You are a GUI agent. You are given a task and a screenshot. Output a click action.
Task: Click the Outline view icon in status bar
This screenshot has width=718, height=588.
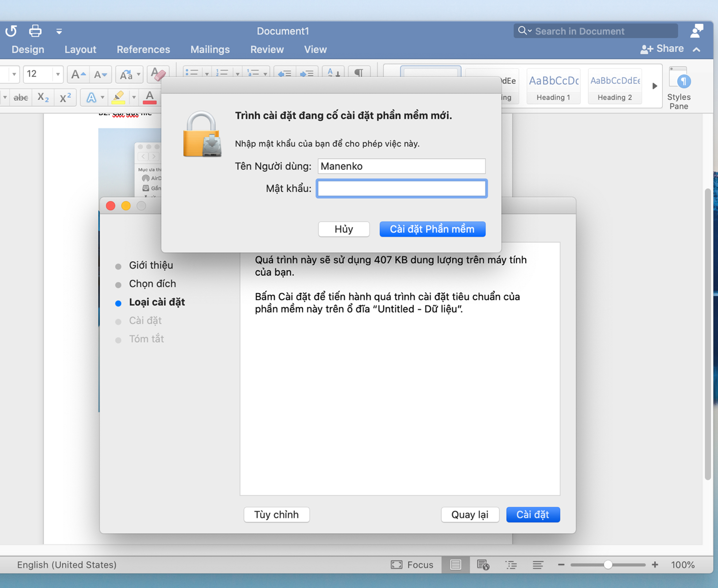pyautogui.click(x=511, y=565)
